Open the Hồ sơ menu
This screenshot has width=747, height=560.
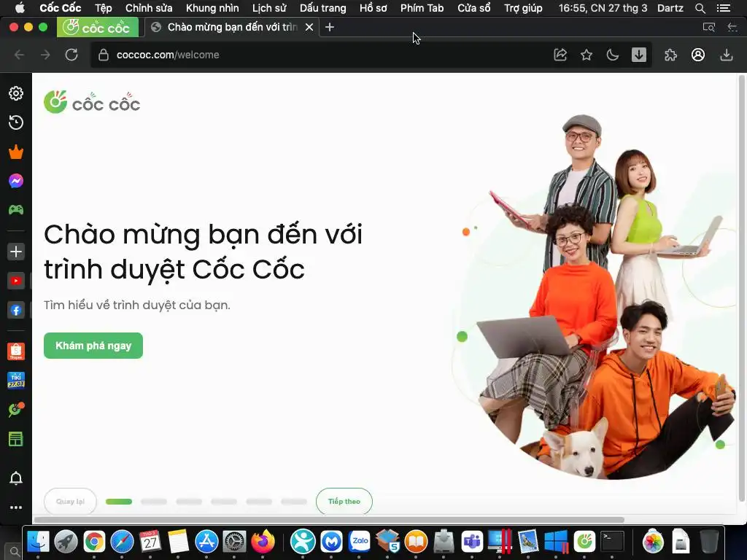(373, 8)
